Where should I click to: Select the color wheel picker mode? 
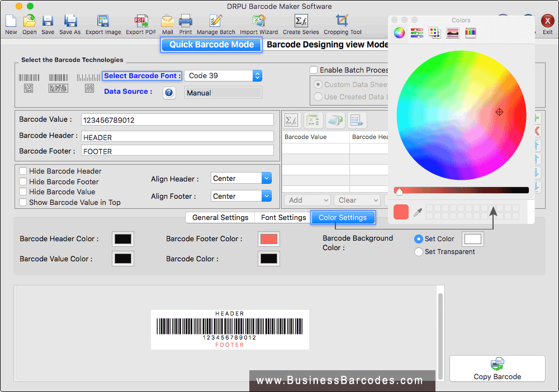[399, 33]
